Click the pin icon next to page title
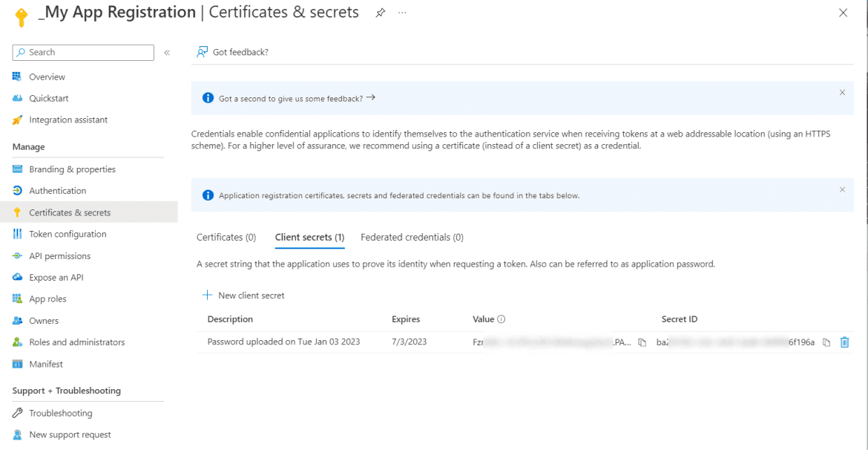 coord(381,13)
